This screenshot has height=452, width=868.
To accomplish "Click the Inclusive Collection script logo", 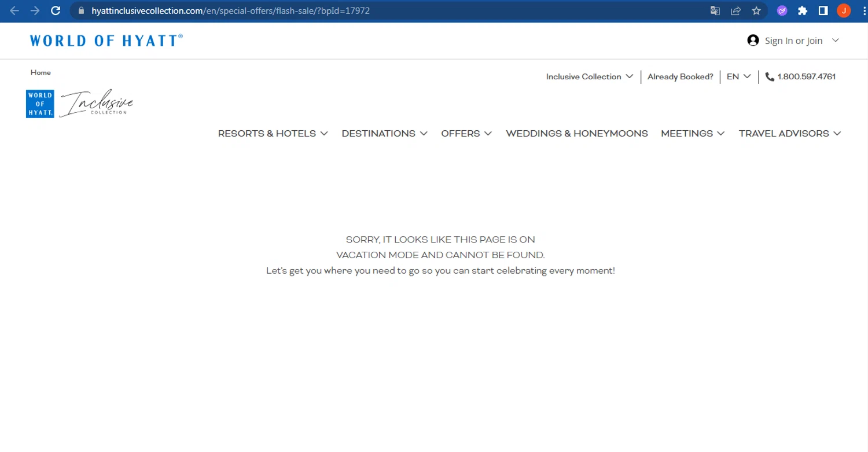I will pos(96,104).
